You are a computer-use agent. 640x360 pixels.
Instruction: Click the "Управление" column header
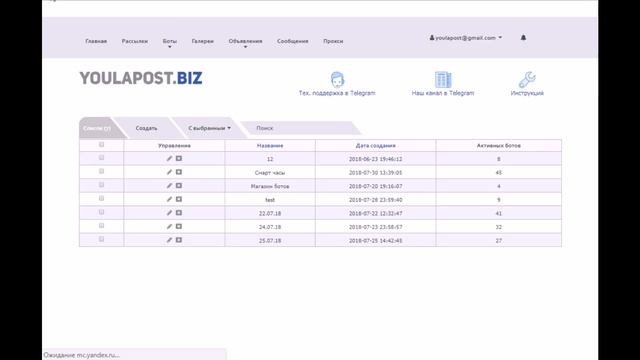tap(174, 146)
